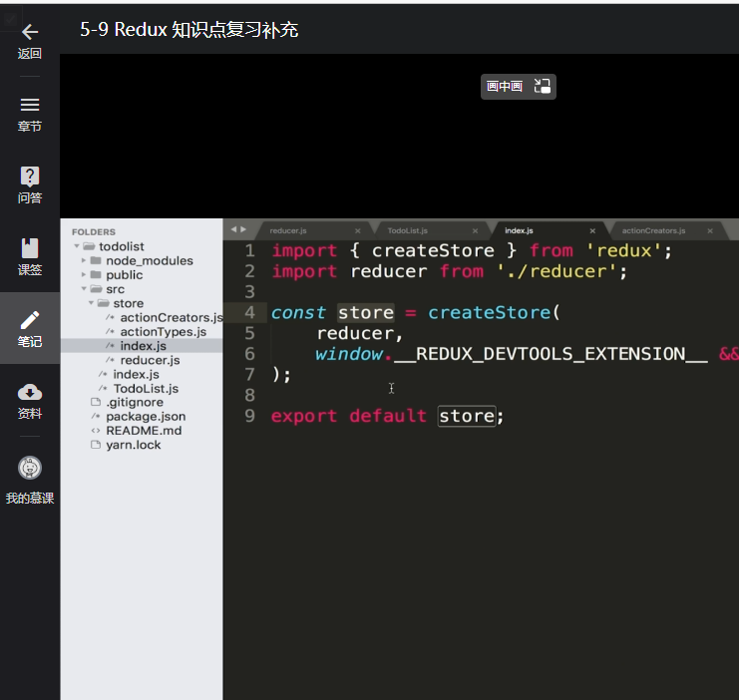
Task: Expand the node_modules folder arrow
Action: tap(84, 260)
